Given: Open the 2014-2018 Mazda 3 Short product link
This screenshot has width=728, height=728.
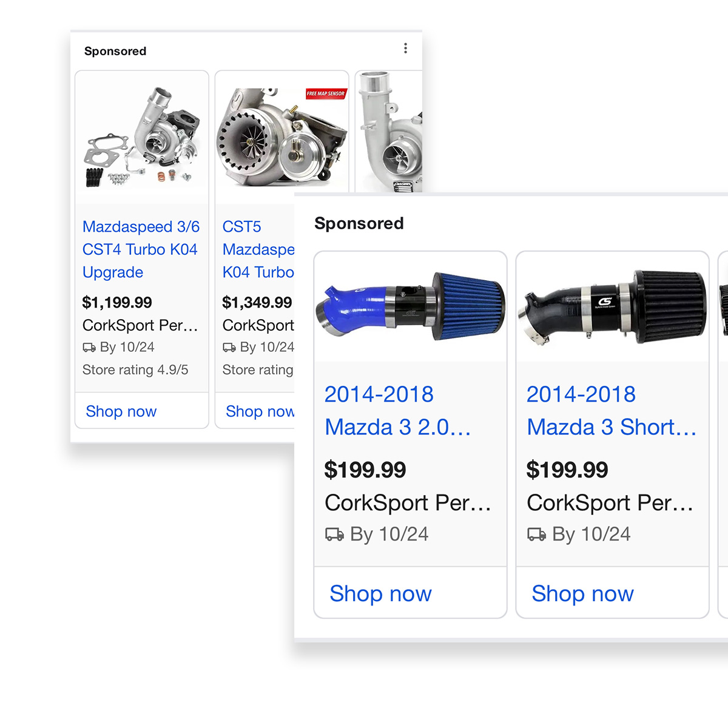Looking at the screenshot, I should tap(611, 411).
